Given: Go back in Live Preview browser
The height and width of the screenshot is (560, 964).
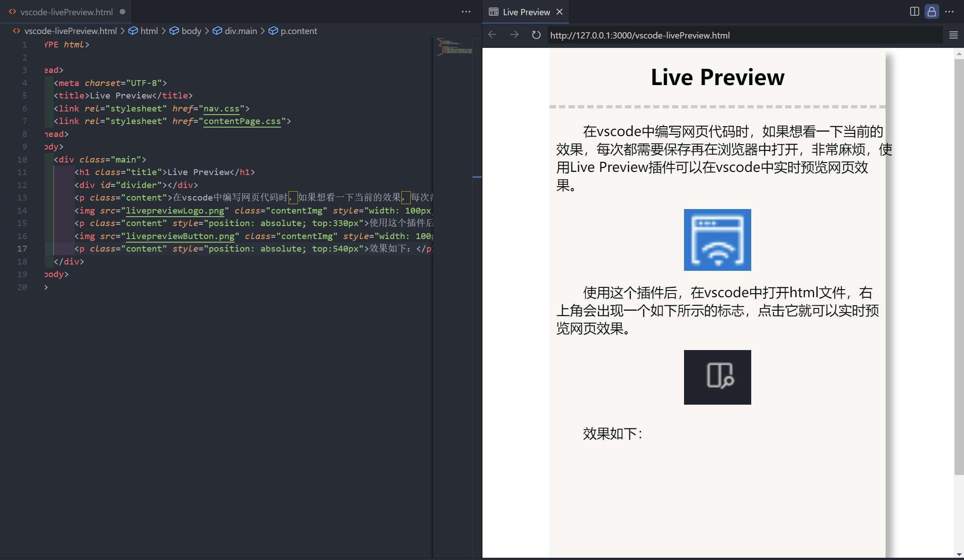Looking at the screenshot, I should pyautogui.click(x=492, y=35).
